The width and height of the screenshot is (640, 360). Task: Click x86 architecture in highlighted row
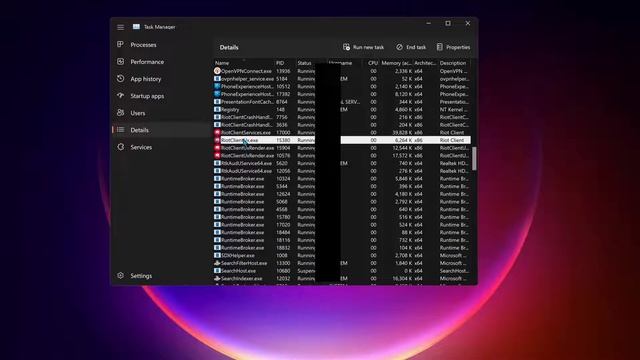tap(418, 140)
